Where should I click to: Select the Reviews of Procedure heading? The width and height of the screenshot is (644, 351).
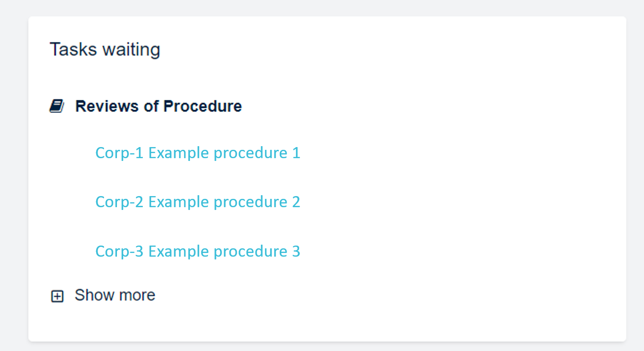tap(158, 106)
